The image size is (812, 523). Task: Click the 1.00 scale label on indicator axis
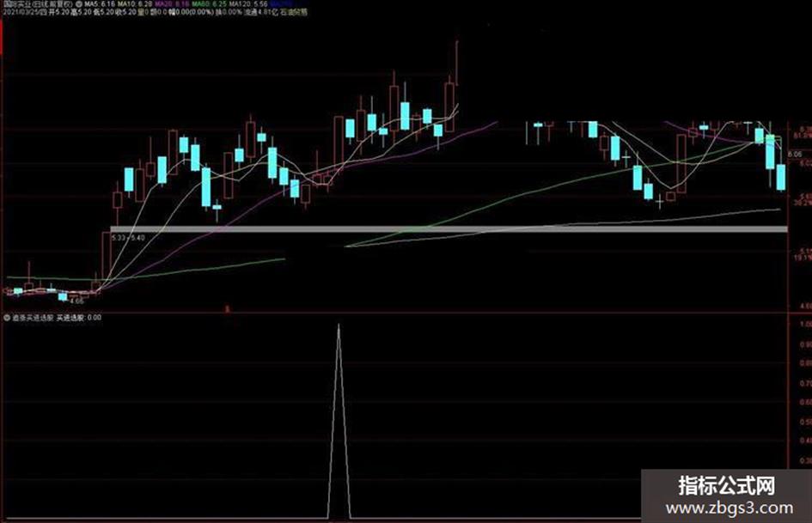pyautogui.click(x=805, y=324)
